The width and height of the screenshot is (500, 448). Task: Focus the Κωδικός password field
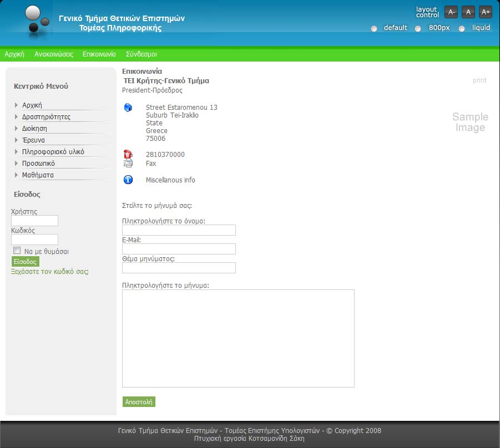(x=35, y=240)
